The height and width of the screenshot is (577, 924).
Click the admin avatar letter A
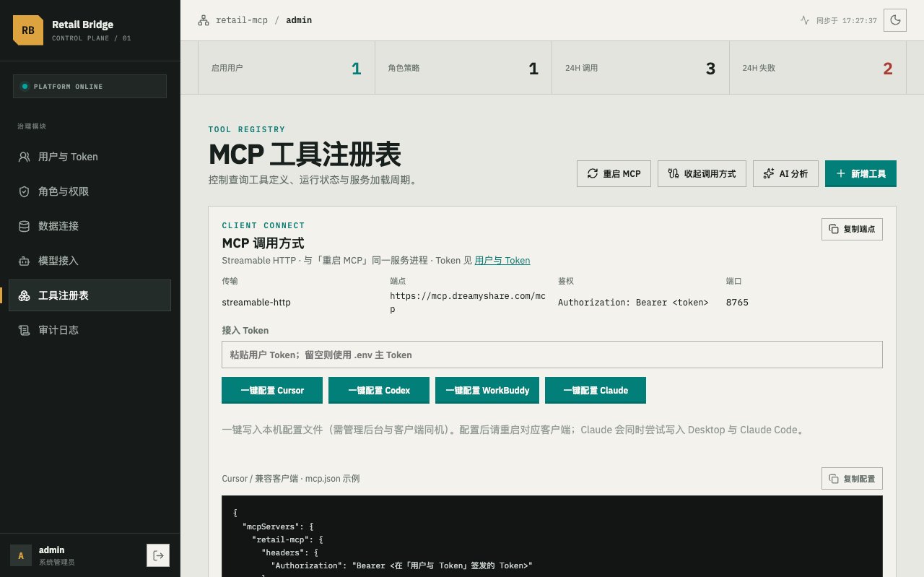[x=21, y=555]
